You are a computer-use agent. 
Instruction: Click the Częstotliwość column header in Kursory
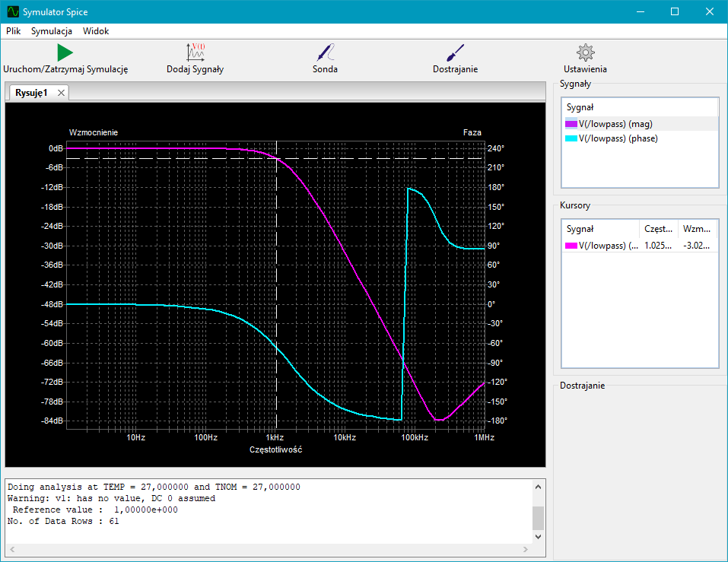tap(659, 228)
